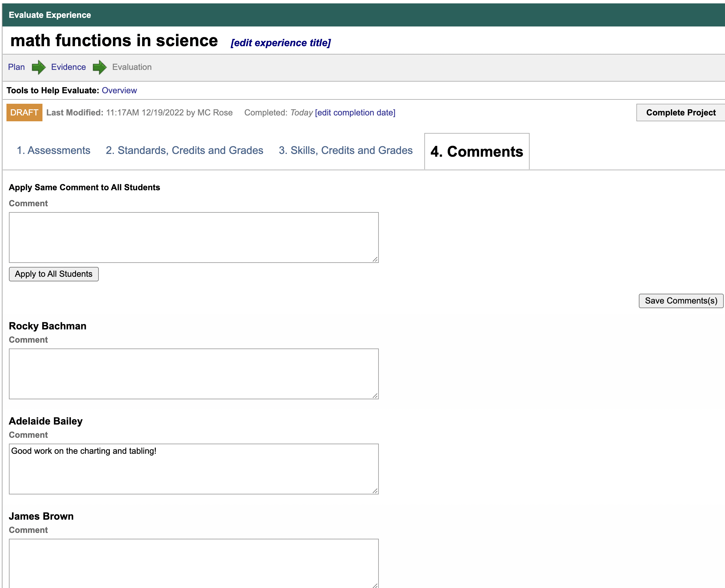Click resize handle of Rocky Bachman's comment box

click(x=375, y=396)
